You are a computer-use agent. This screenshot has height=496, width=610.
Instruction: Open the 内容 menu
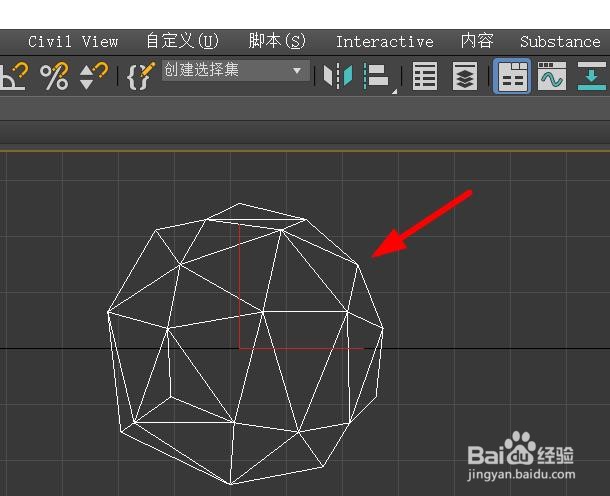[x=477, y=41]
